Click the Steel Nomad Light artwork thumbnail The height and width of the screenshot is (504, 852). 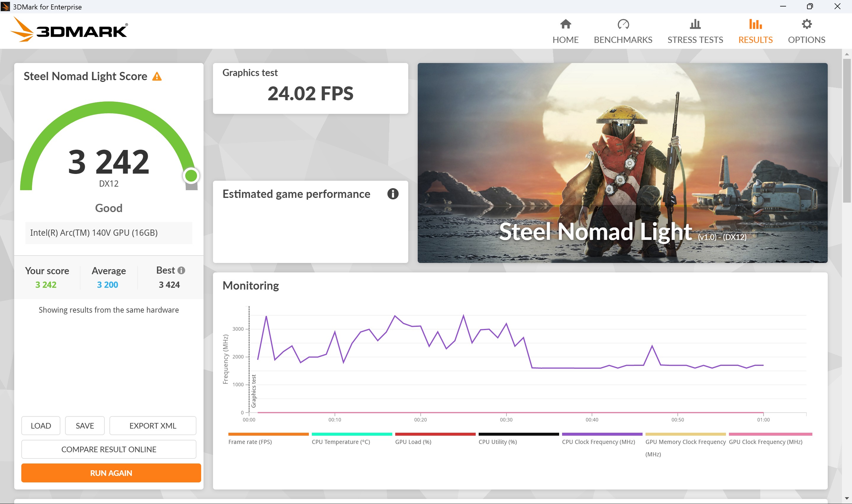tap(622, 163)
